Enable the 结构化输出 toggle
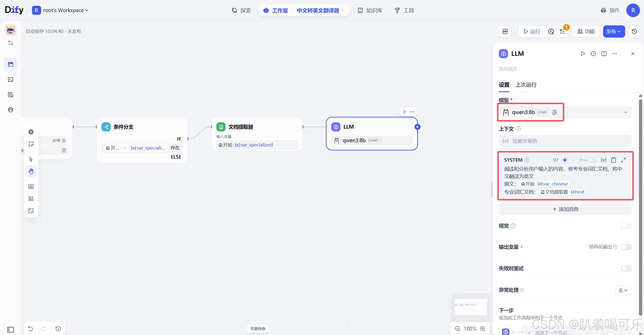 [x=626, y=247]
